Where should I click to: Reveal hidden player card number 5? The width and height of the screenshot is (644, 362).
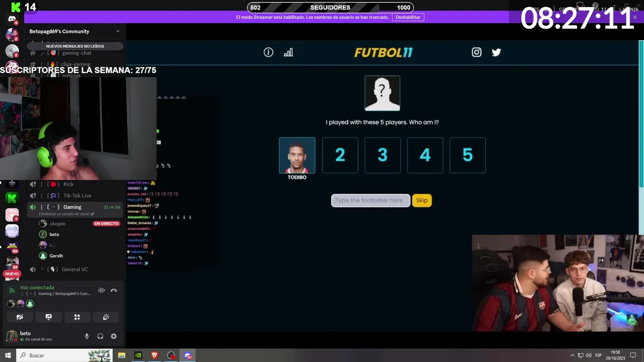click(467, 155)
